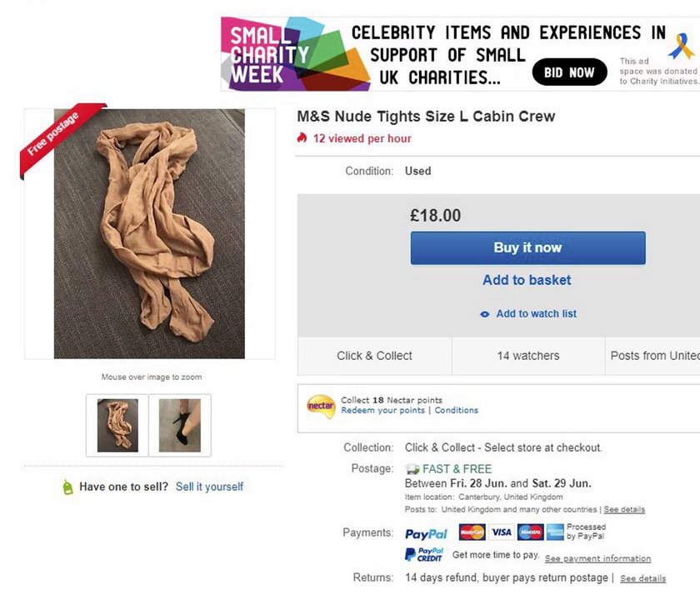Open Redeem your points link
Image resolution: width=700 pixels, height=605 pixels.
(x=383, y=410)
